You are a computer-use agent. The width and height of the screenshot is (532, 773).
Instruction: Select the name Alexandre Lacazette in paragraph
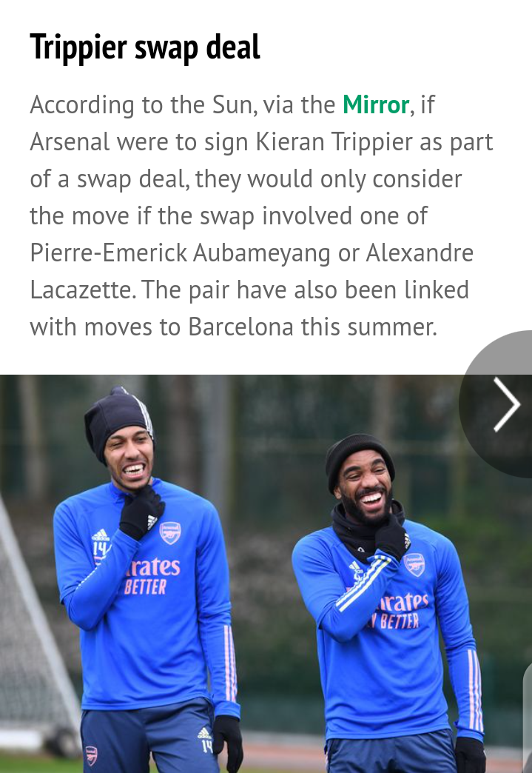pyautogui.click(x=252, y=271)
